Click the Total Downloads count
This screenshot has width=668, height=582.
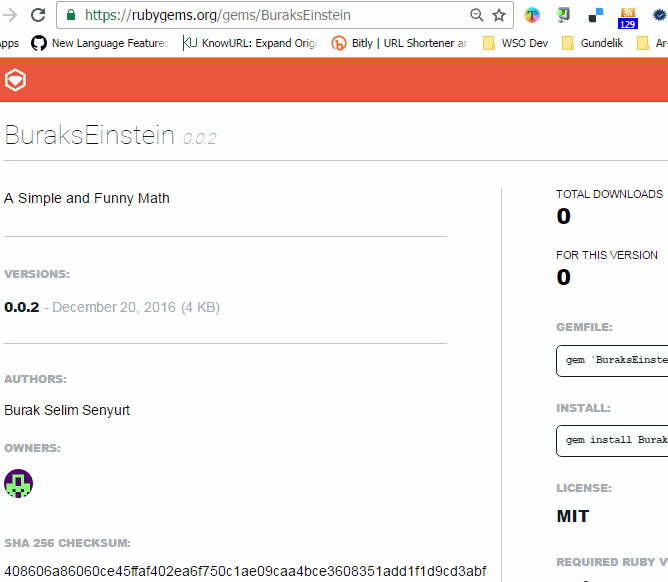[x=564, y=216]
